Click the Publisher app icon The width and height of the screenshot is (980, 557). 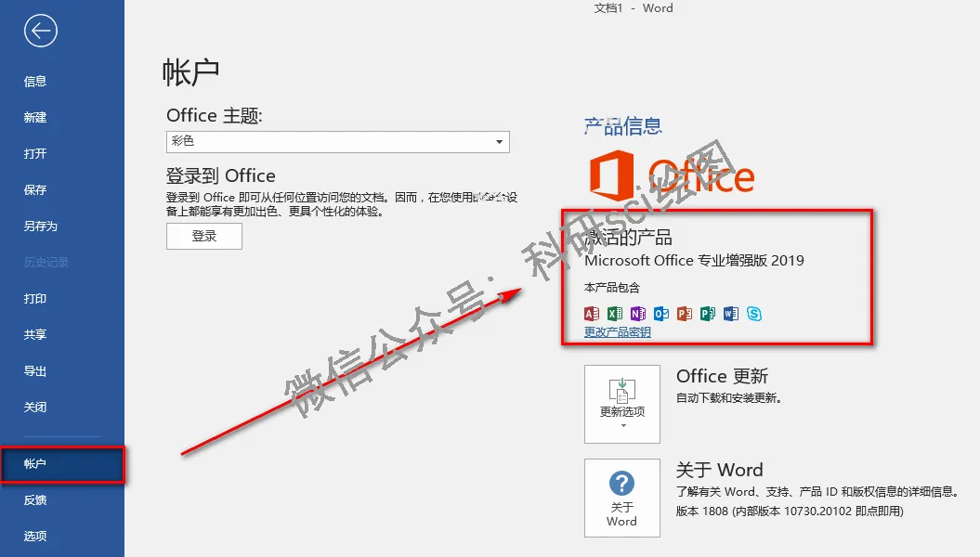708,314
